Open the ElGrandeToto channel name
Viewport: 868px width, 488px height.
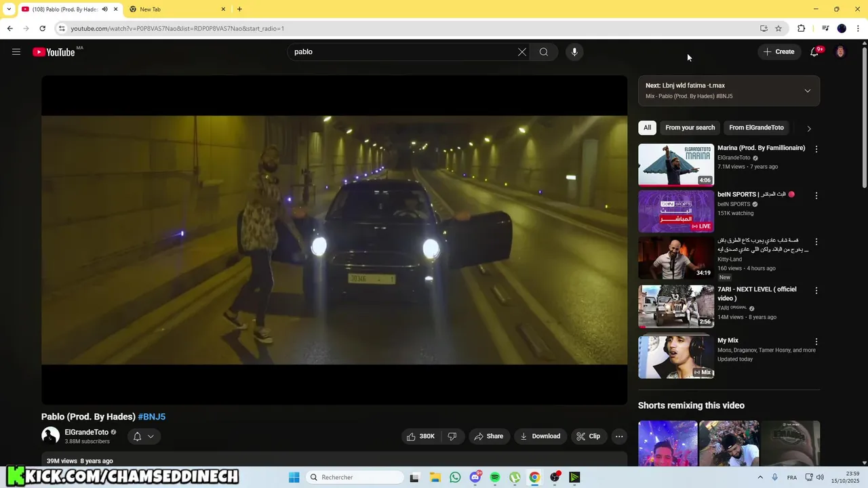point(86,432)
